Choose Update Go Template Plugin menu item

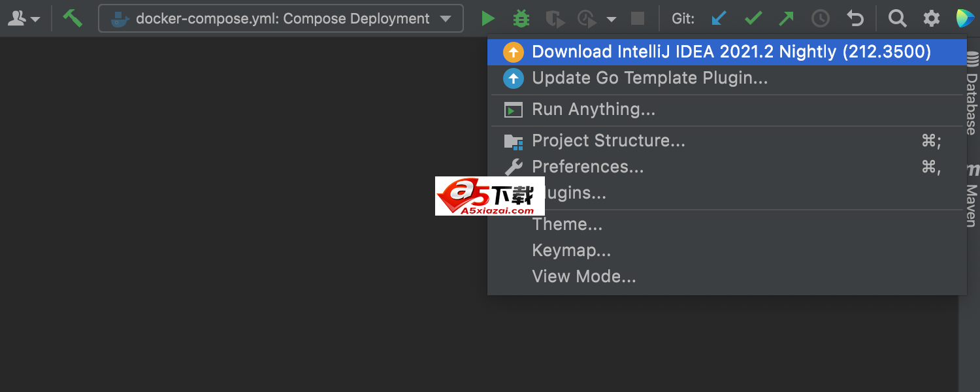(x=649, y=78)
